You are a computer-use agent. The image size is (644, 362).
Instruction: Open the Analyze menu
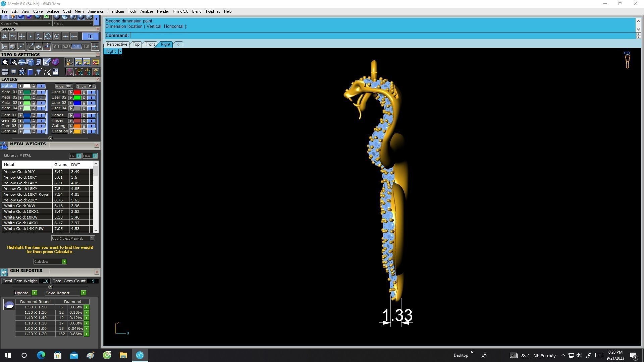click(147, 11)
